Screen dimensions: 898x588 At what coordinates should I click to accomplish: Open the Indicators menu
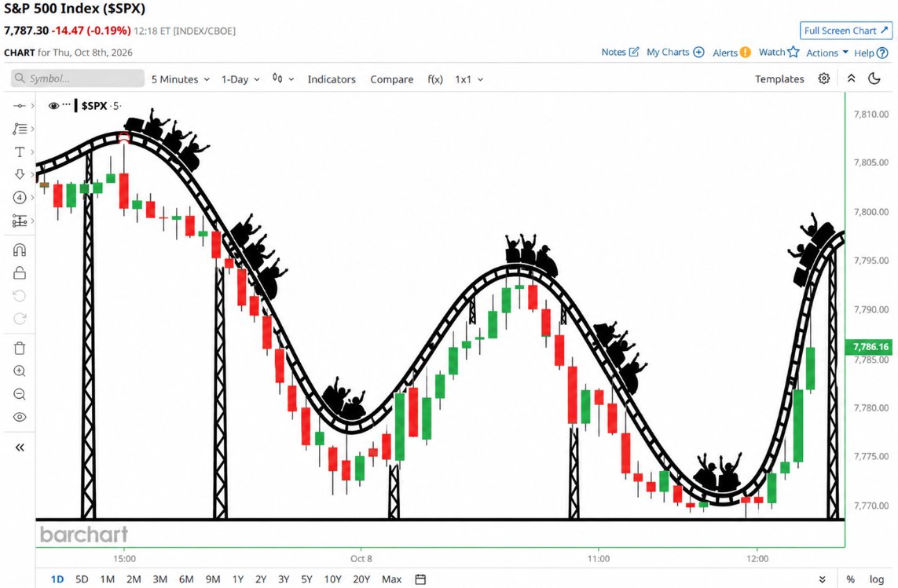tap(332, 79)
